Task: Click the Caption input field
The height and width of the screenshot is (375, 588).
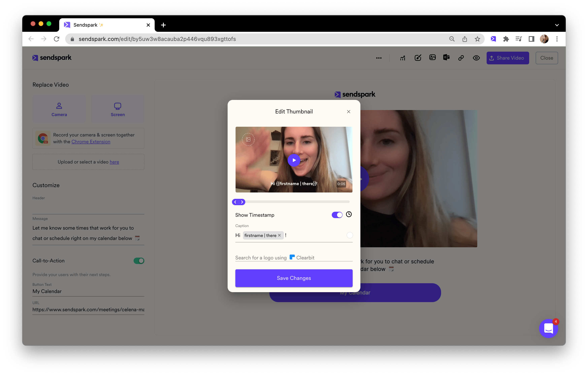Action: point(294,235)
